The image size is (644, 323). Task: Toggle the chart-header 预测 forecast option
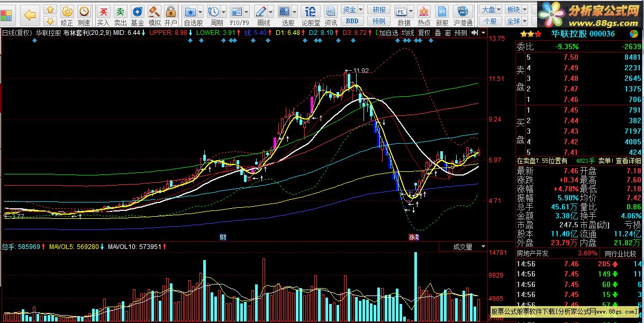pyautogui.click(x=461, y=33)
